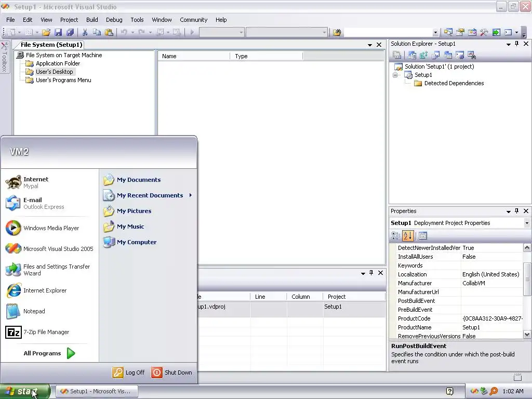Open the File System Editor icon

click(x=412, y=55)
